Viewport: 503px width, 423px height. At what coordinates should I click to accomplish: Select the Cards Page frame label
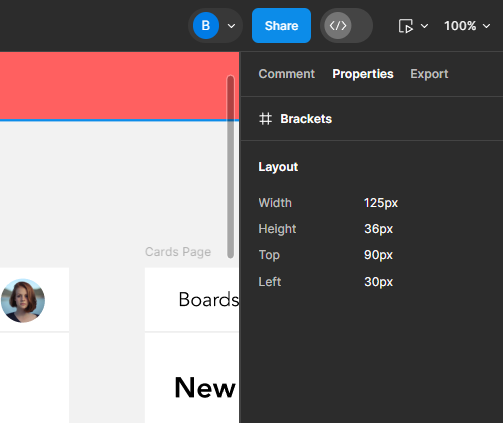[178, 252]
